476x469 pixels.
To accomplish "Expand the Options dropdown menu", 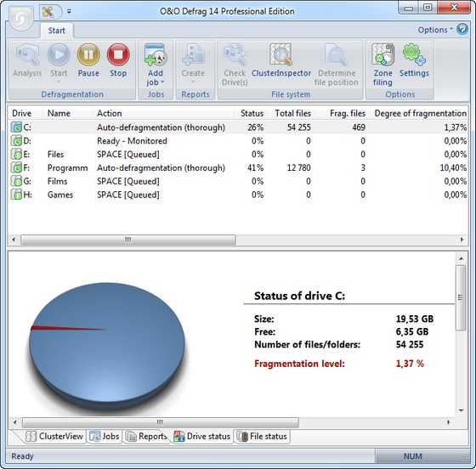I will coord(435,30).
